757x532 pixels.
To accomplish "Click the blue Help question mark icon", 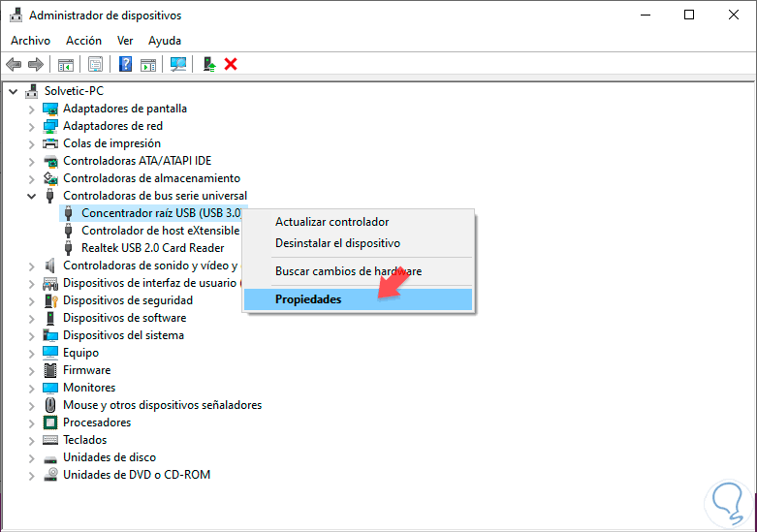I will [126, 64].
